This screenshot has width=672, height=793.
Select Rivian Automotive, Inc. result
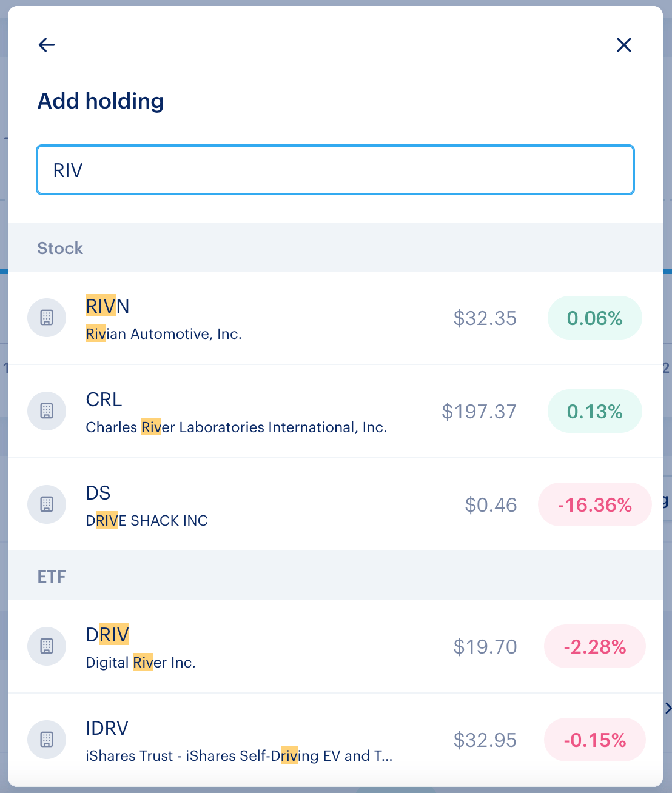[x=164, y=334]
